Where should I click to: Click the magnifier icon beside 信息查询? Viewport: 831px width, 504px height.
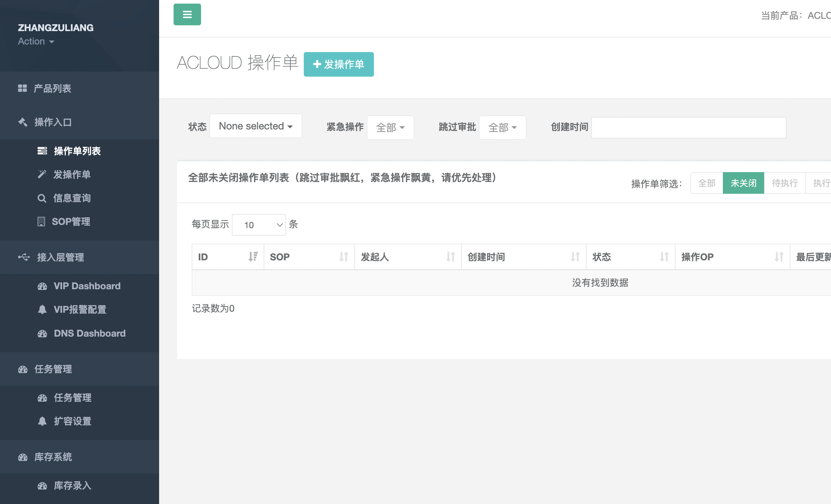click(42, 198)
